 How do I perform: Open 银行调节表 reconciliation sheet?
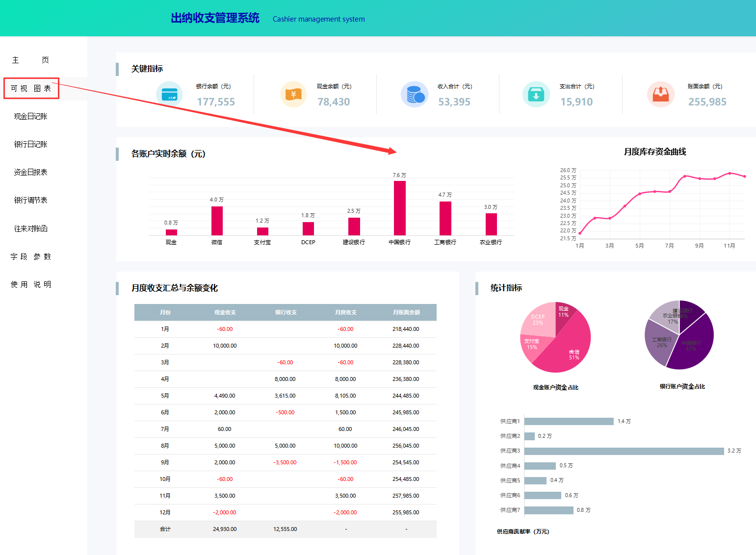click(x=31, y=200)
